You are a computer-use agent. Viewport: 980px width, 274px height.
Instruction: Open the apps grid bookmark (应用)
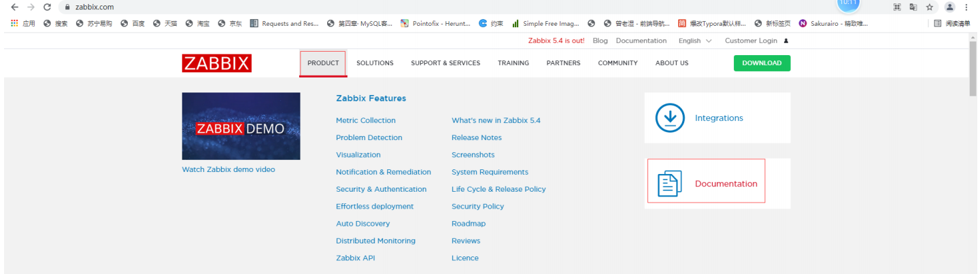pyautogui.click(x=24, y=23)
